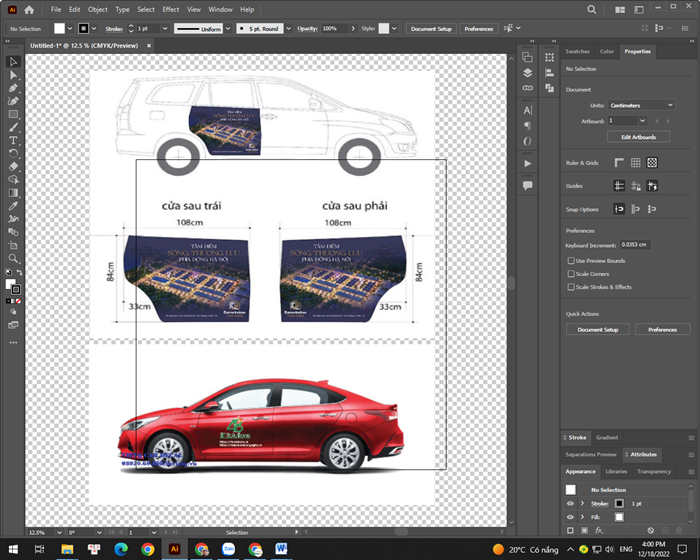Choose the Rectangle tool
The width and height of the screenshot is (700, 560).
coord(13,114)
